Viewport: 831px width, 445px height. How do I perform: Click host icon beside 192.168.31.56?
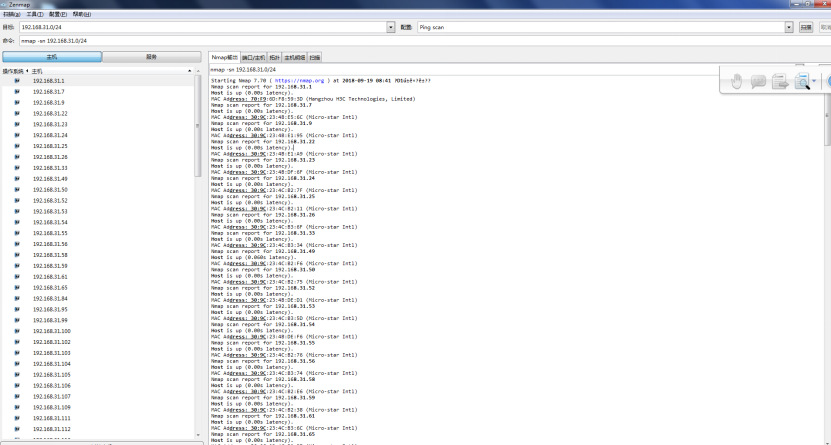point(17,244)
